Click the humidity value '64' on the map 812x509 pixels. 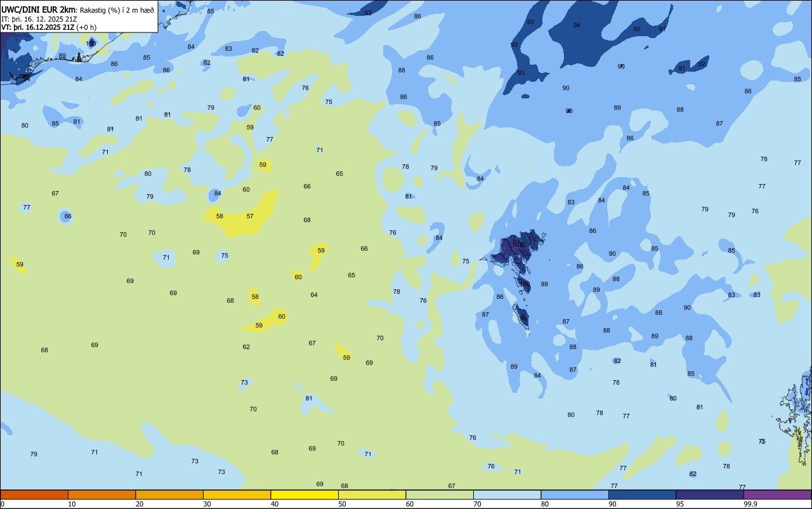click(x=314, y=295)
